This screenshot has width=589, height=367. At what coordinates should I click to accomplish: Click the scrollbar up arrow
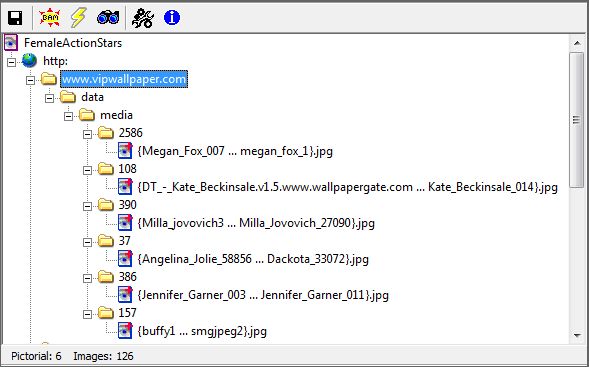577,43
